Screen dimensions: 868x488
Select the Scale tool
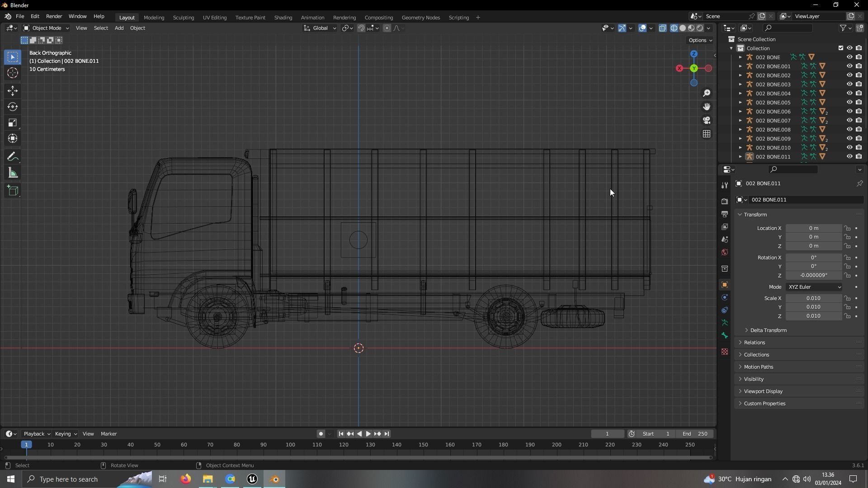tap(13, 122)
